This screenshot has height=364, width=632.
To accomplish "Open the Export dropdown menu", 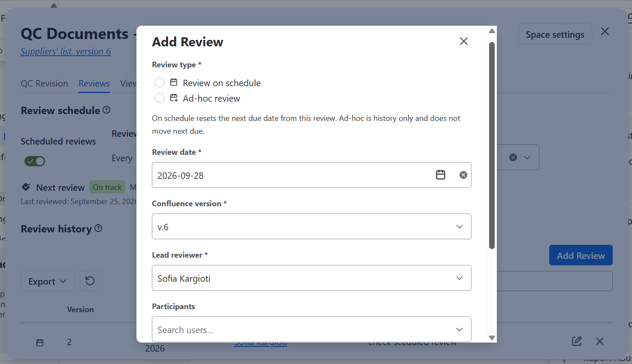I will pyautogui.click(x=47, y=281).
